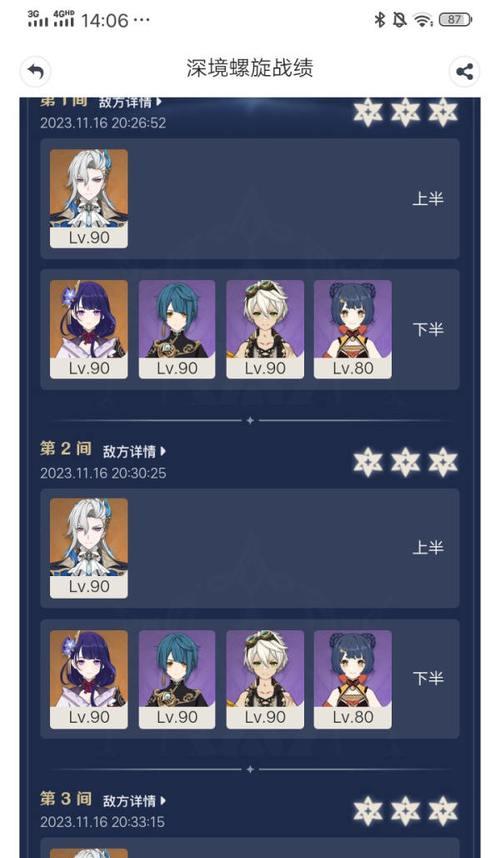Tap the share icon
The height and width of the screenshot is (858, 500).
click(x=464, y=71)
